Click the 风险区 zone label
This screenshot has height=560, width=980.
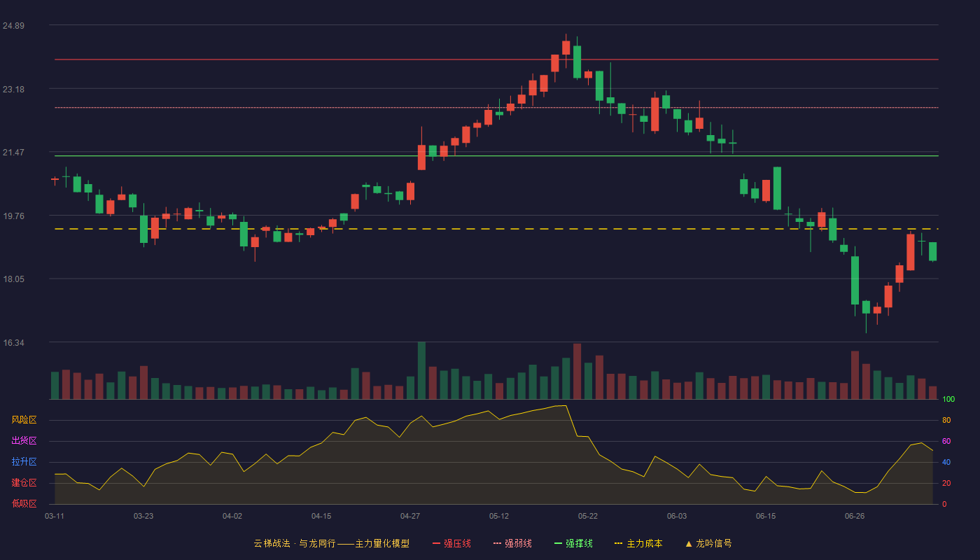point(24,420)
